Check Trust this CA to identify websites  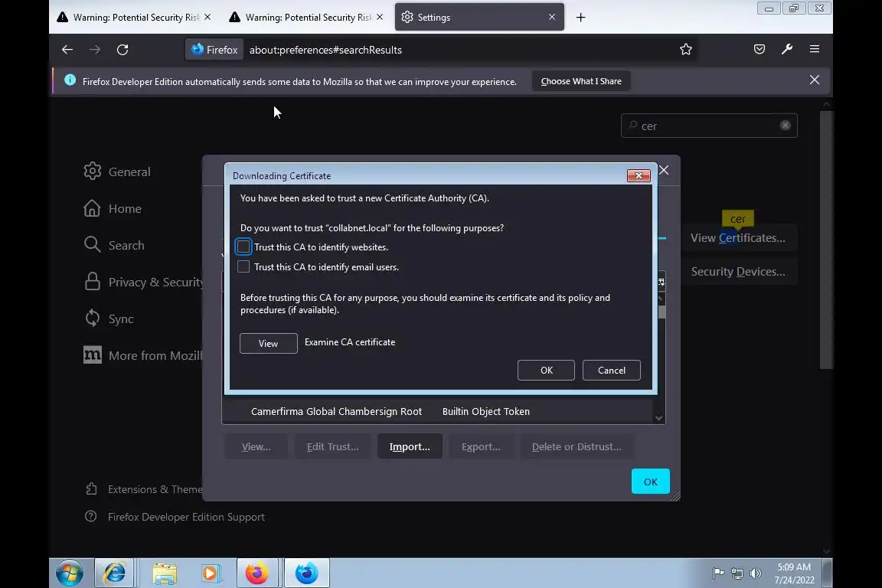pyautogui.click(x=243, y=247)
